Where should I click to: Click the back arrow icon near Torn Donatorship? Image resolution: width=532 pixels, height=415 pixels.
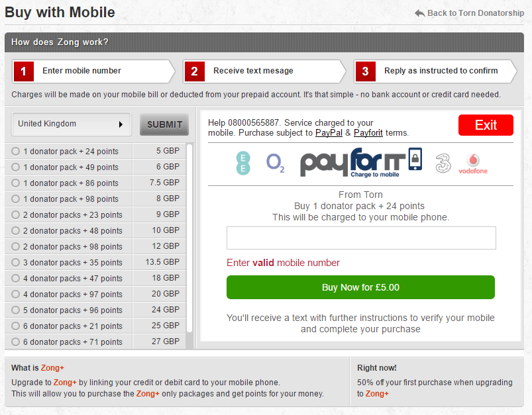coord(419,13)
